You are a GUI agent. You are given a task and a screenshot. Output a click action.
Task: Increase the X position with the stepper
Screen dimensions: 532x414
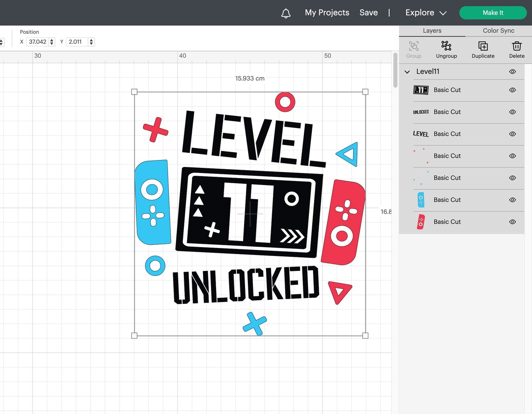[x=51, y=40]
